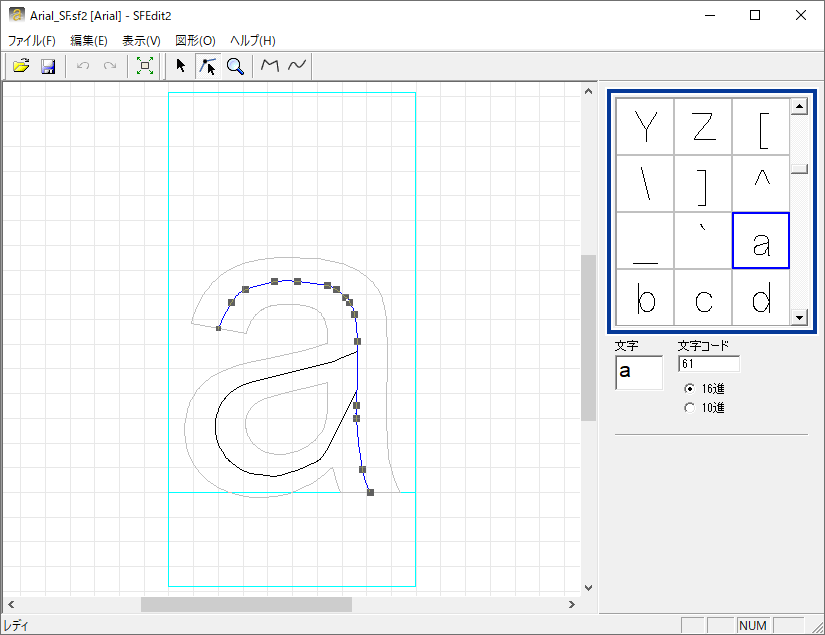Maximize the SFEdit2 window
The width and height of the screenshot is (825, 635).
(755, 15)
